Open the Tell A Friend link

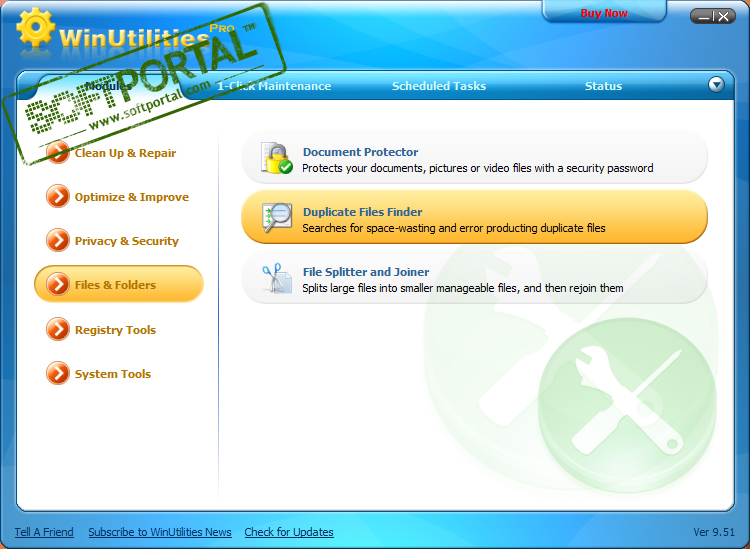pyautogui.click(x=44, y=532)
